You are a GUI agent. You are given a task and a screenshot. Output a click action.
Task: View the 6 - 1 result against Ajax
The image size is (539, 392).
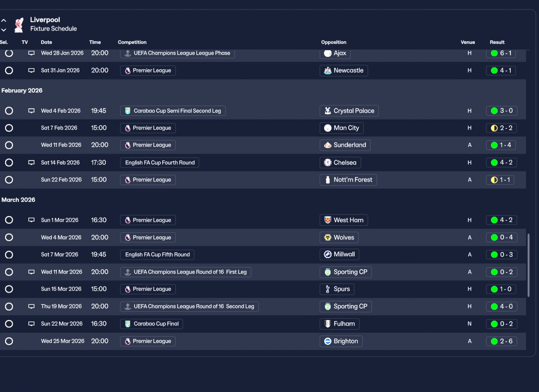coord(501,53)
